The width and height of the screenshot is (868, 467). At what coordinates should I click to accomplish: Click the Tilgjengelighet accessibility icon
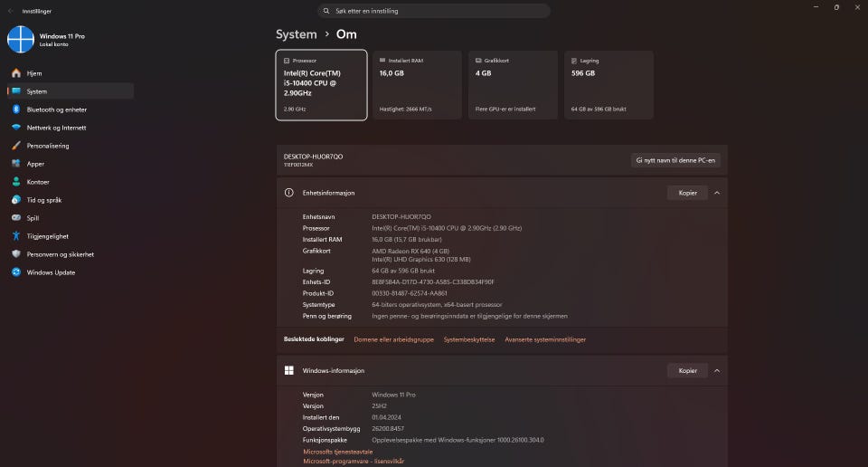click(16, 236)
